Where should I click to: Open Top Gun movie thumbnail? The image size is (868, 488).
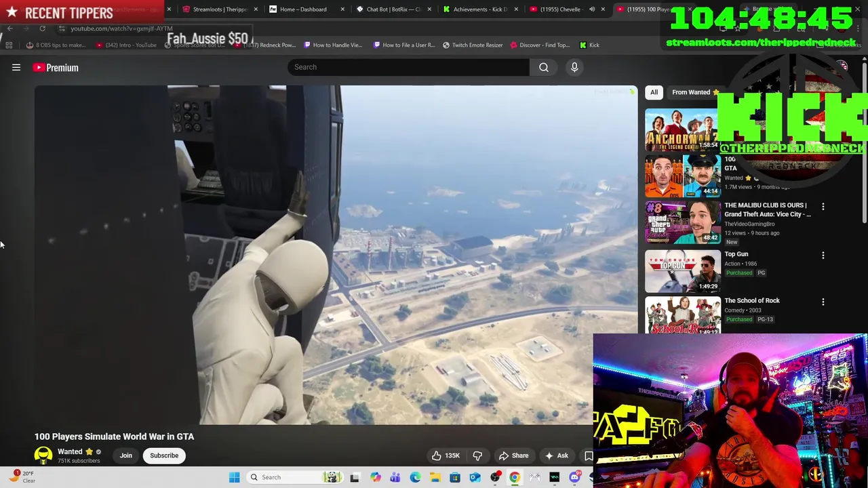(x=682, y=270)
